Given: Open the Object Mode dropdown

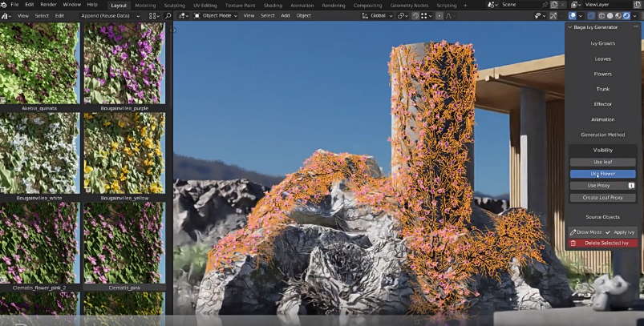Looking at the screenshot, I should pyautogui.click(x=215, y=15).
